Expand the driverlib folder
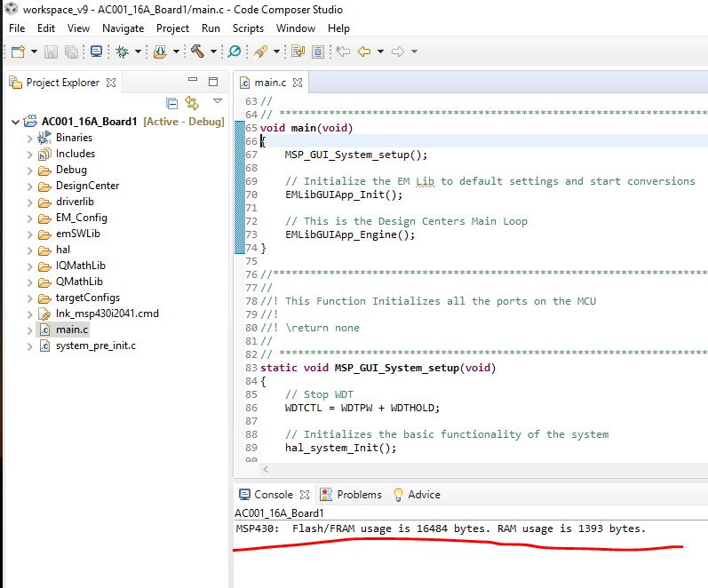Image resolution: width=708 pixels, height=588 pixels. (x=30, y=202)
